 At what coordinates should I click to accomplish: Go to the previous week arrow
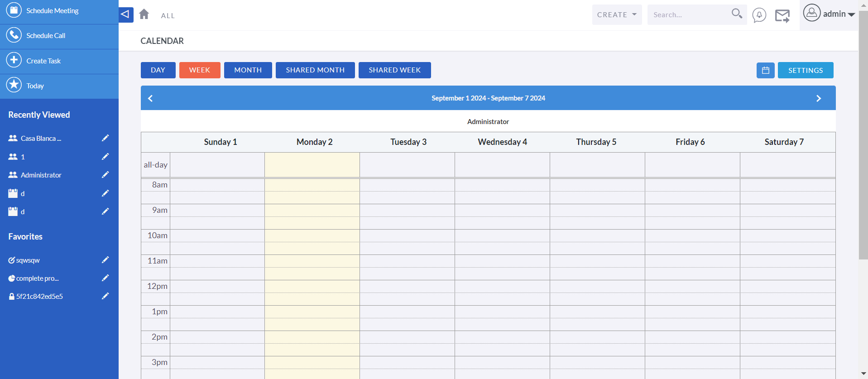tap(150, 98)
